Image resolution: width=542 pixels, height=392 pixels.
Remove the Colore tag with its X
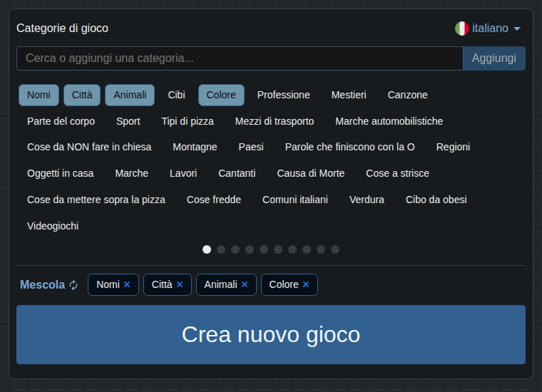pyautogui.click(x=306, y=284)
